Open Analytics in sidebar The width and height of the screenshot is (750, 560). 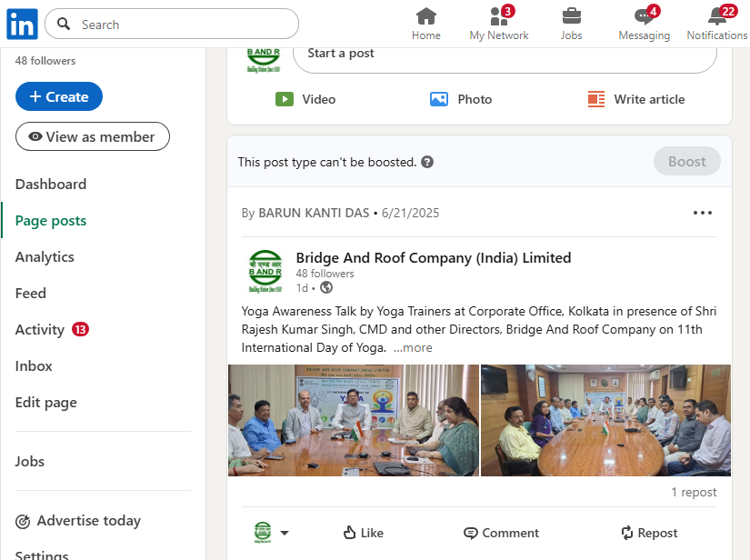[x=45, y=256]
